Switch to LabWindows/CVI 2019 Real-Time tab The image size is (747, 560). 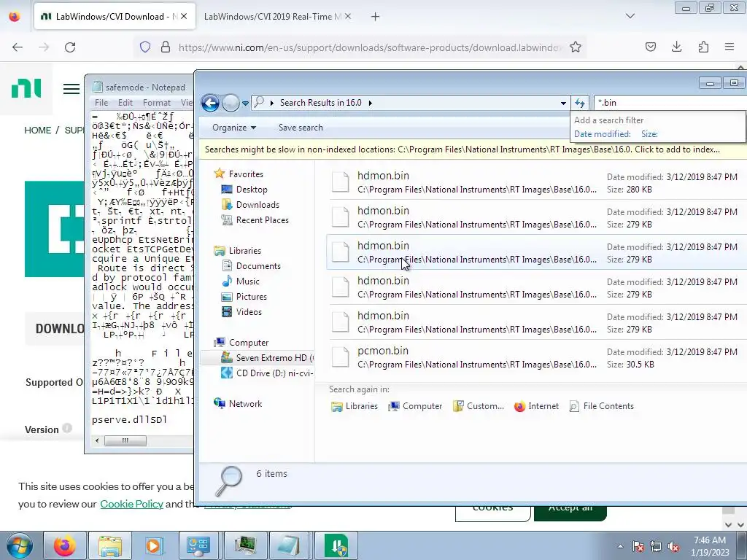click(x=271, y=17)
